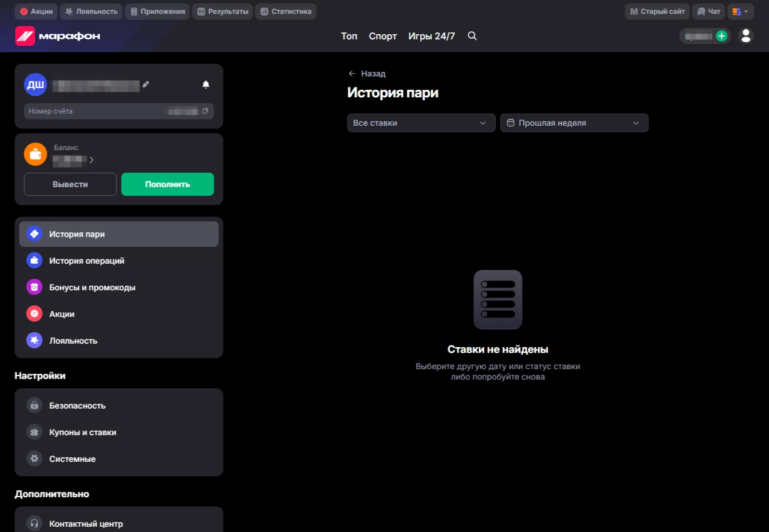Image resolution: width=769 pixels, height=532 pixels.
Task: Open the search magnifier icon
Action: click(472, 36)
